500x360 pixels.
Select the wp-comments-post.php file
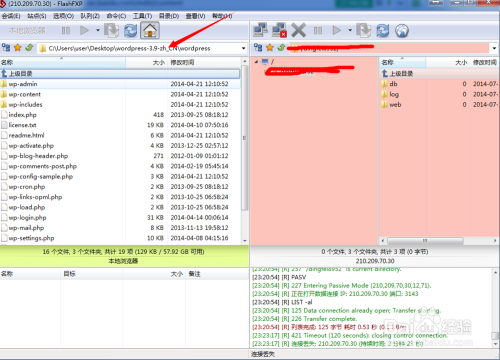[120, 166]
